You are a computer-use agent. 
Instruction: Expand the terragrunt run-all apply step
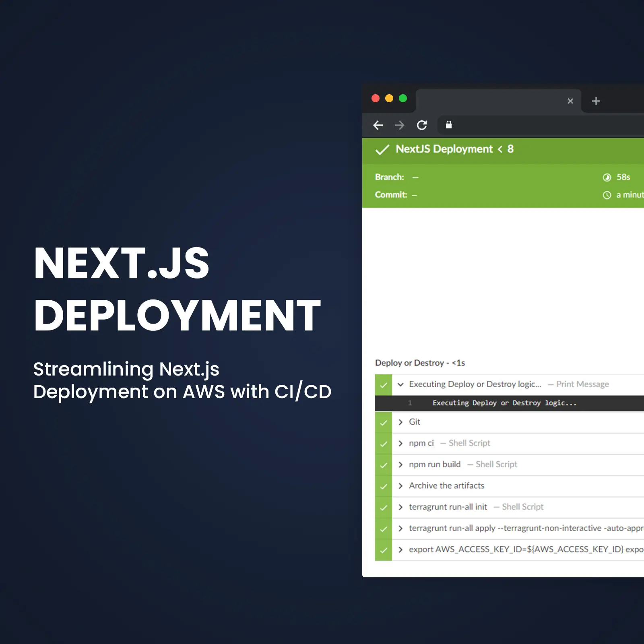pyautogui.click(x=400, y=528)
